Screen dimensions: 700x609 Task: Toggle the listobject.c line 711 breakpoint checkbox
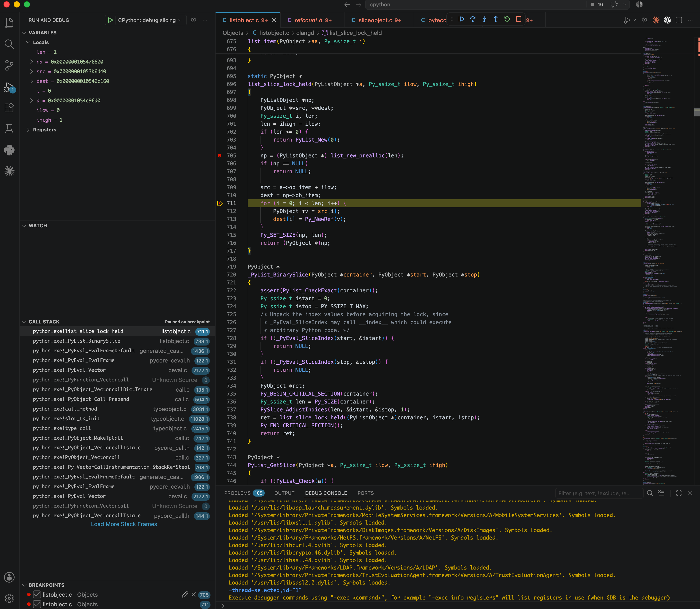pos(37,604)
